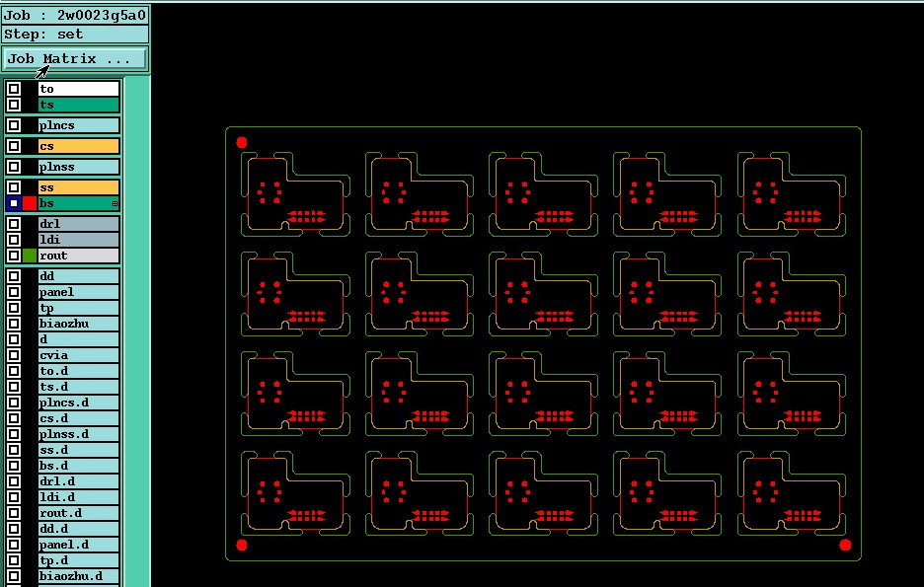
Task: Select the ts layer name
Action: coord(78,105)
